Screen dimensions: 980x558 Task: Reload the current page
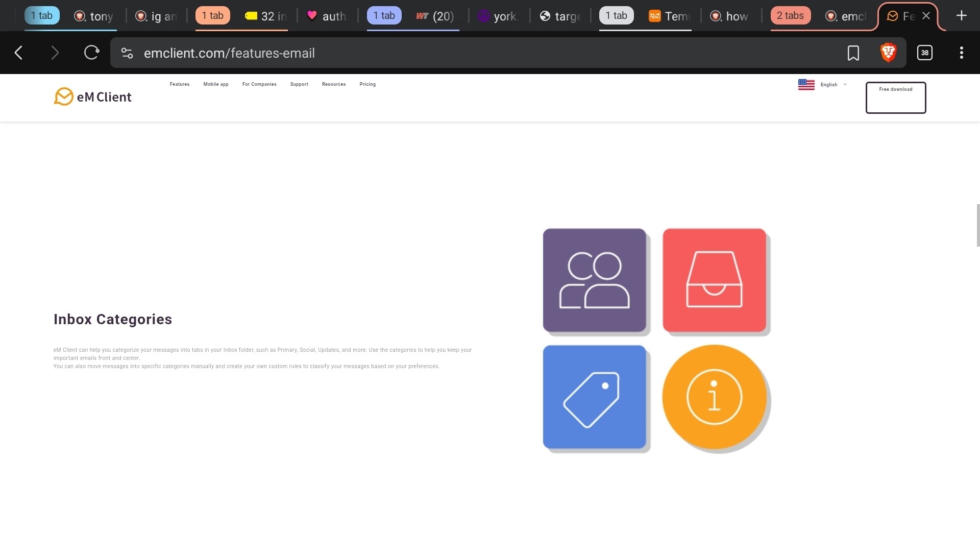point(91,53)
